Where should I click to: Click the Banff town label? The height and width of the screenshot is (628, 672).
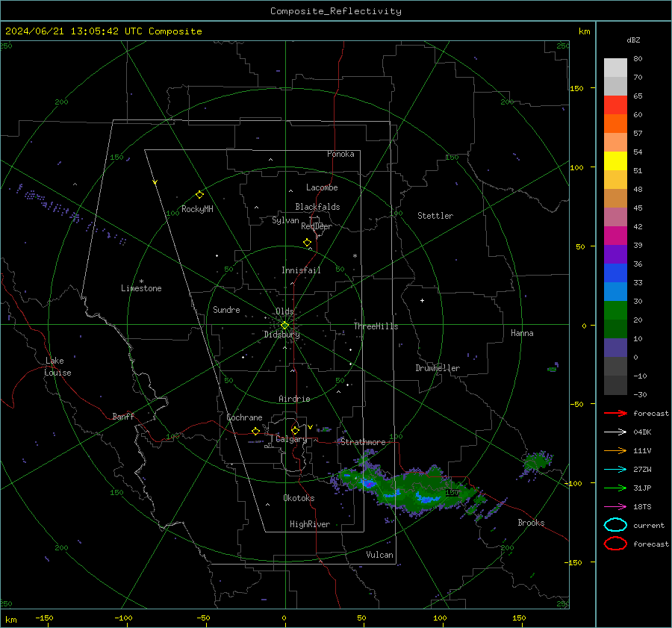click(x=123, y=416)
